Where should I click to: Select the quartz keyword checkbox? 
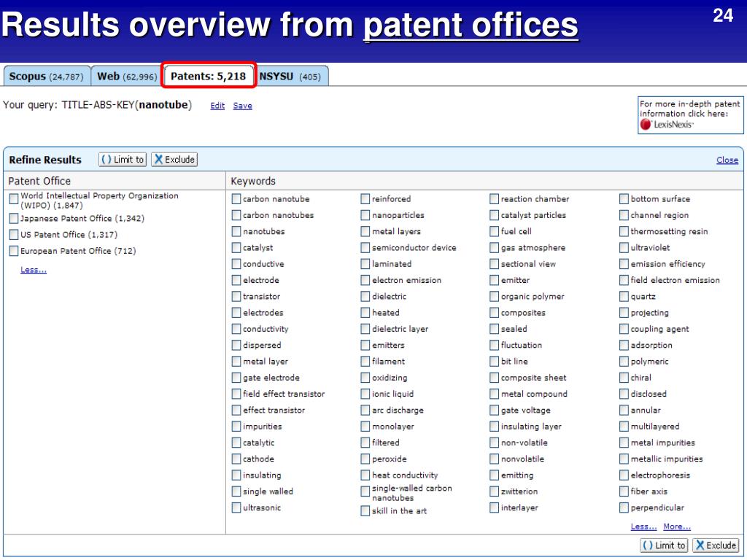pyautogui.click(x=624, y=296)
